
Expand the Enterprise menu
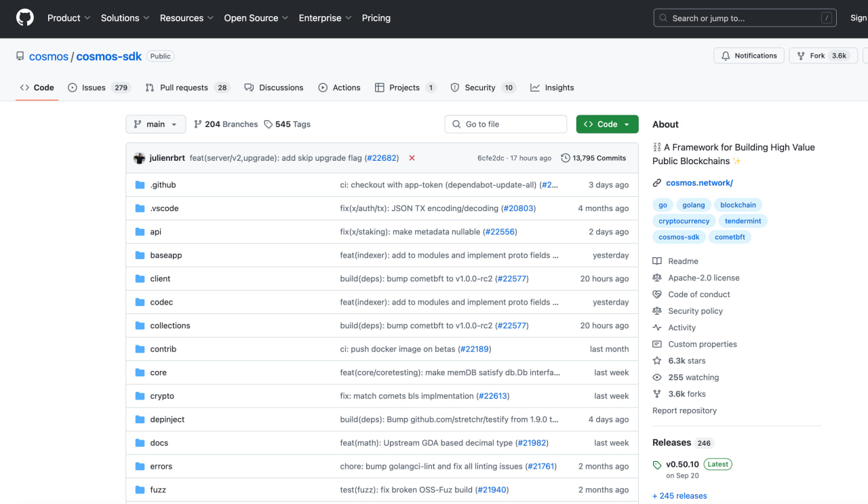coord(325,18)
